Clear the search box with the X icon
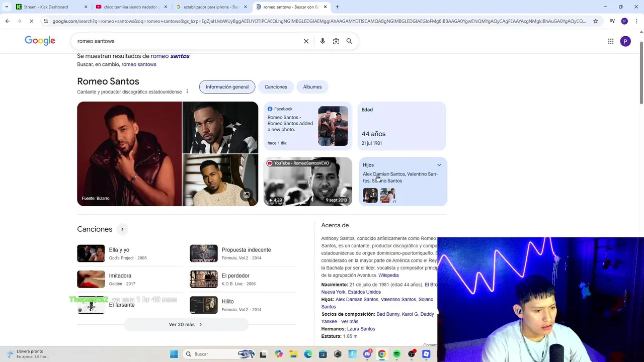The height and width of the screenshot is (362, 644). click(306, 41)
